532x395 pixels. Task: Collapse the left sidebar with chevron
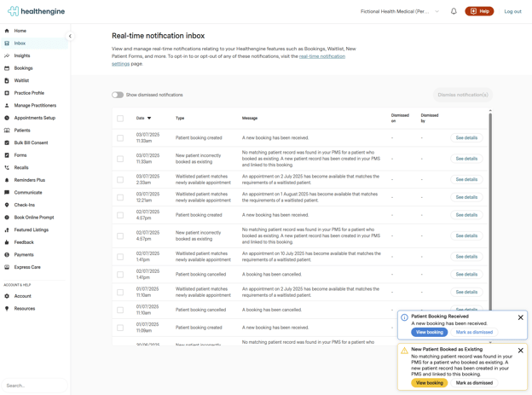point(70,36)
